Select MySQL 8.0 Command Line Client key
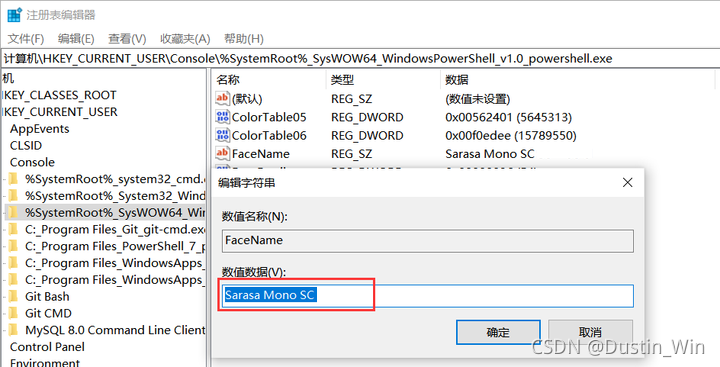 point(115,330)
